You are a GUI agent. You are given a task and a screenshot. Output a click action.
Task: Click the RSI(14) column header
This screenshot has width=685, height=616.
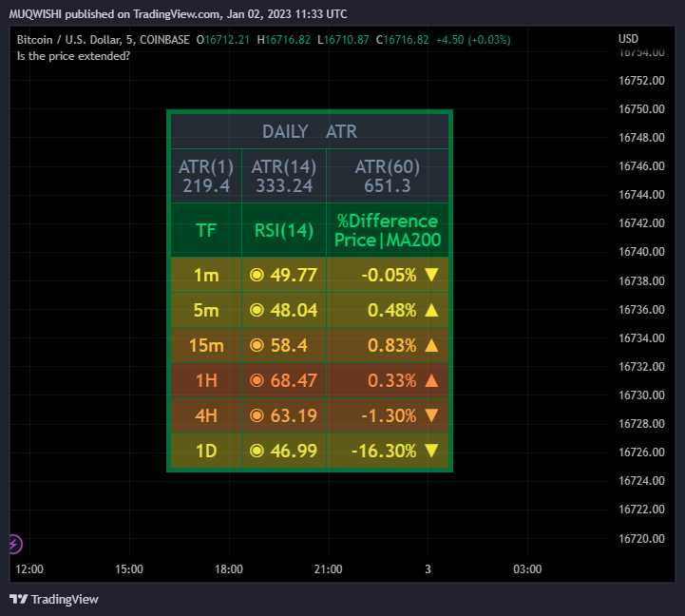tap(284, 230)
